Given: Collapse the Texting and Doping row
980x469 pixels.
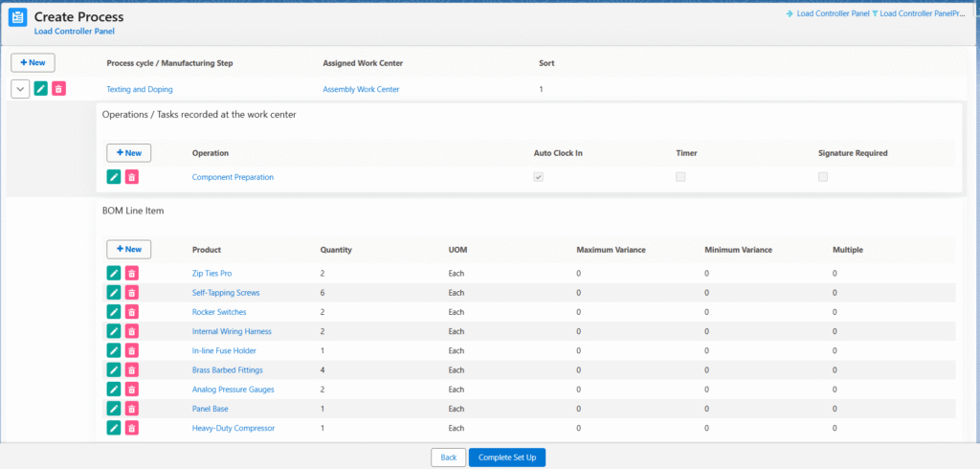Looking at the screenshot, I should (20, 89).
